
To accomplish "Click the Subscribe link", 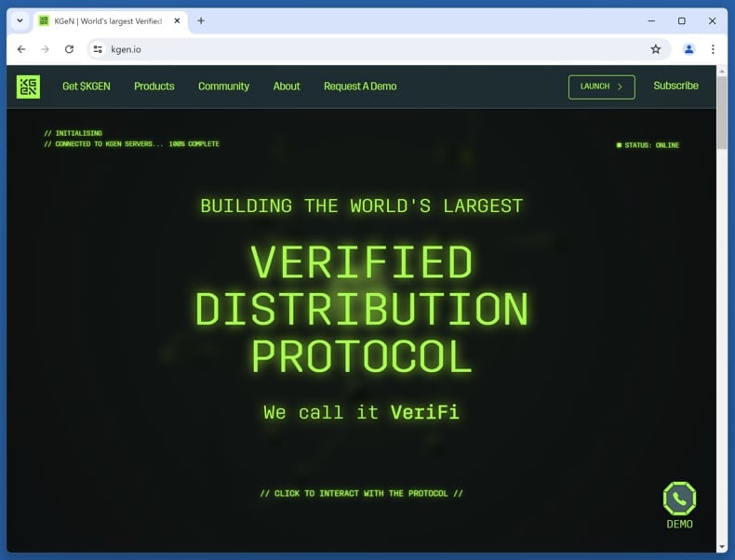I will (x=675, y=86).
